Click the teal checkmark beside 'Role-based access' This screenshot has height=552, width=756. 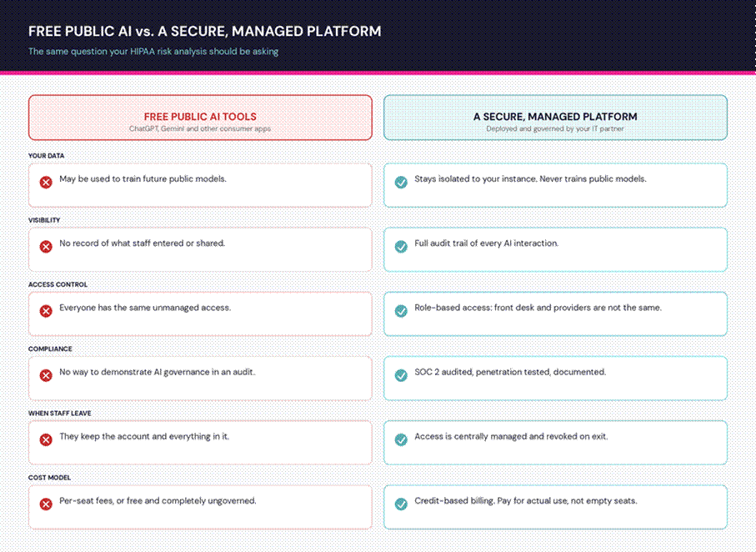pos(401,311)
